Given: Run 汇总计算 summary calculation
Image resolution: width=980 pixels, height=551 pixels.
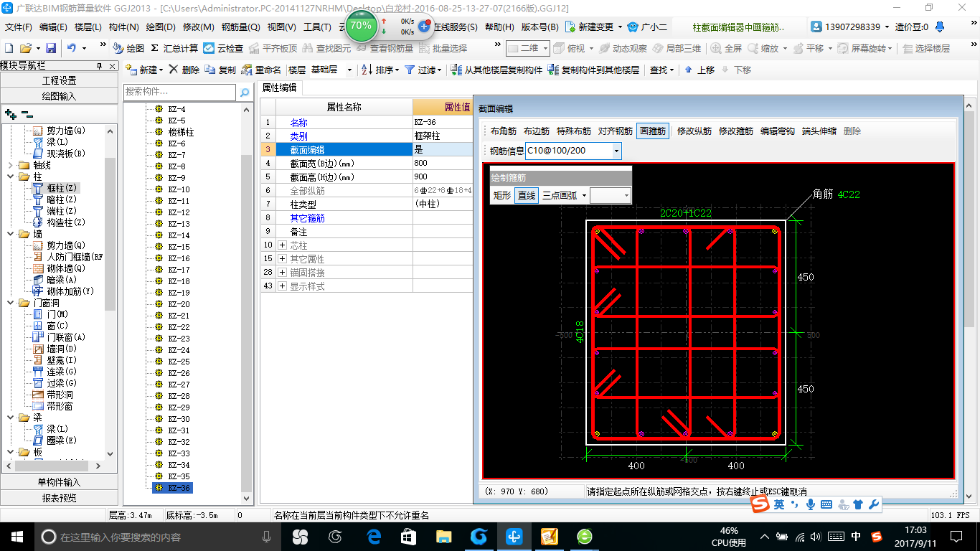Looking at the screenshot, I should click(174, 48).
